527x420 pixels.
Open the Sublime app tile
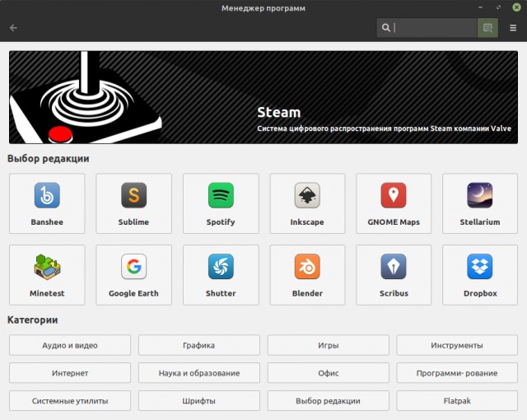(x=133, y=203)
